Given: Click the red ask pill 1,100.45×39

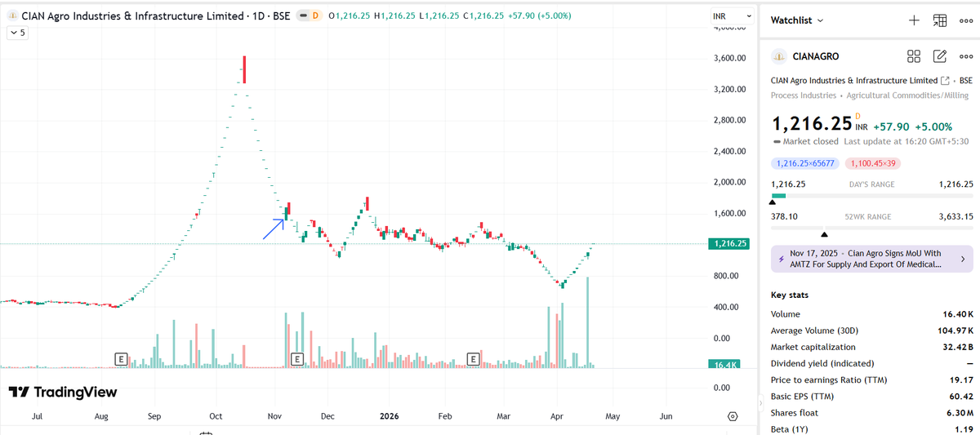Looking at the screenshot, I should [x=873, y=163].
